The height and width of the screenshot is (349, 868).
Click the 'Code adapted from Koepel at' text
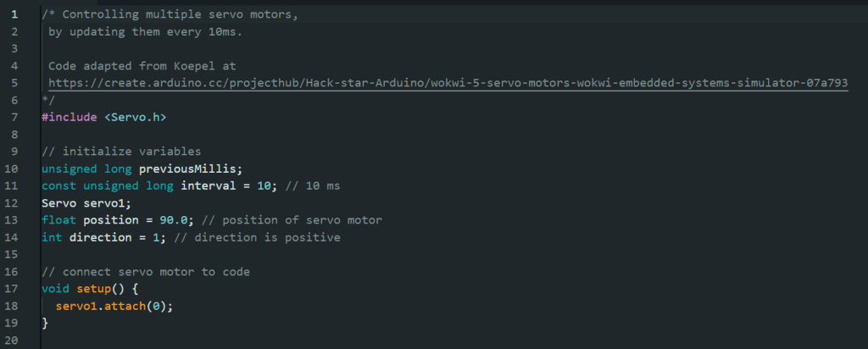tap(142, 65)
